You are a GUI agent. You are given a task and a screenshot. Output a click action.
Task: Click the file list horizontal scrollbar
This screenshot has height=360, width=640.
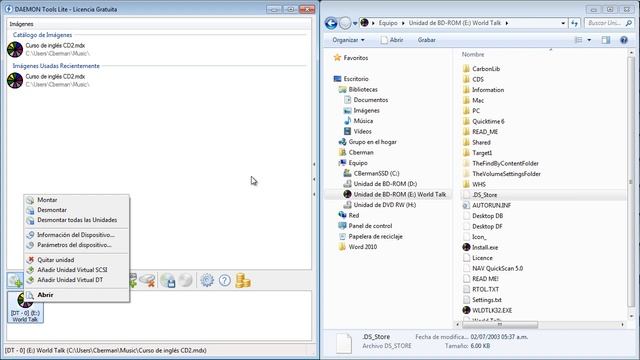coord(500,324)
